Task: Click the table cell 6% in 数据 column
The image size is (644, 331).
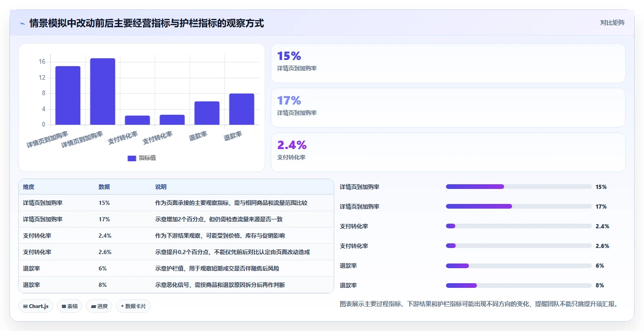Action: 103,269
